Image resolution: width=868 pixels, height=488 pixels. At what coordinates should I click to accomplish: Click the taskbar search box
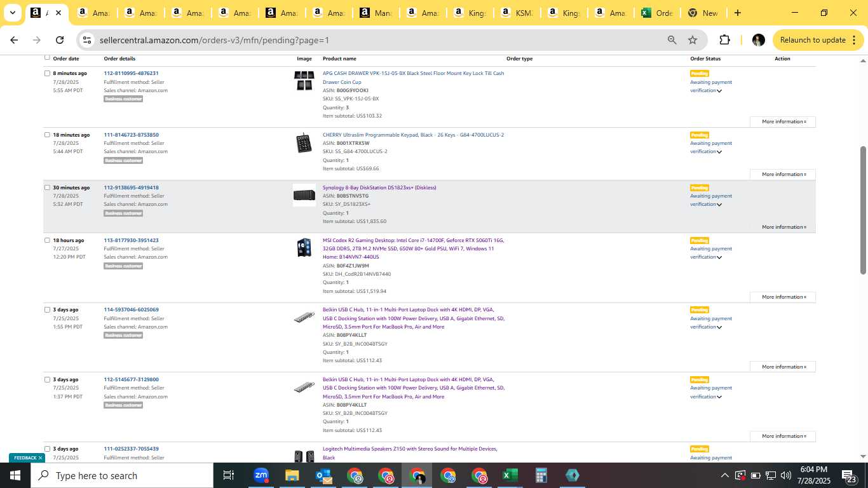click(x=122, y=475)
